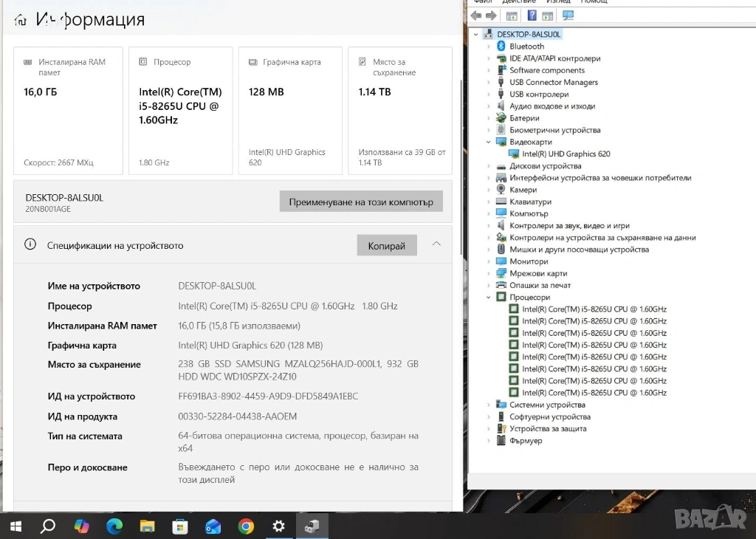The image size is (756, 539).
Task: Click the home icon next to Информация
Action: pos(20,20)
